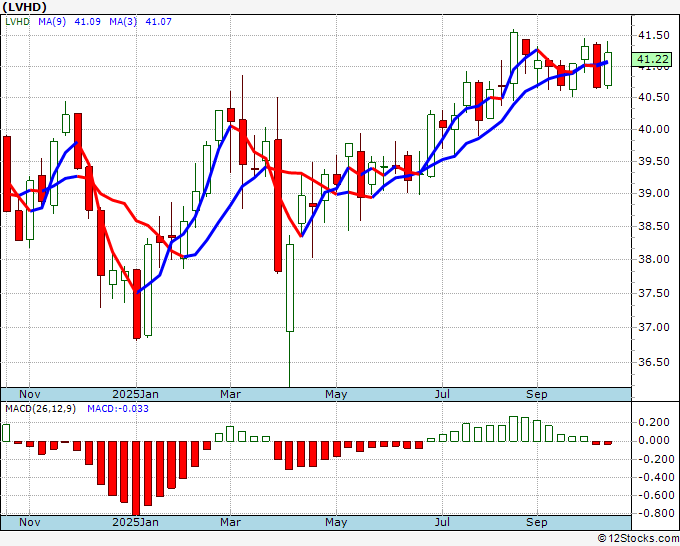
Task: Click the 38.00 price axis label
Action: tap(654, 259)
